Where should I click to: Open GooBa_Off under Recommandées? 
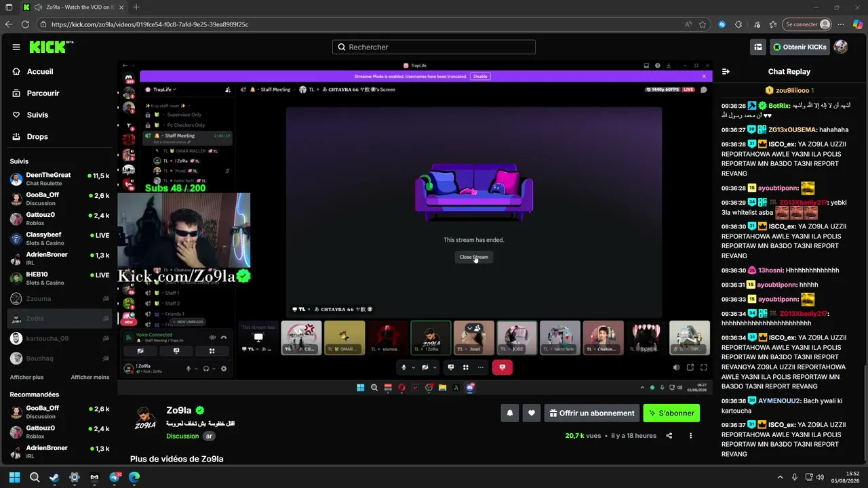(60, 412)
